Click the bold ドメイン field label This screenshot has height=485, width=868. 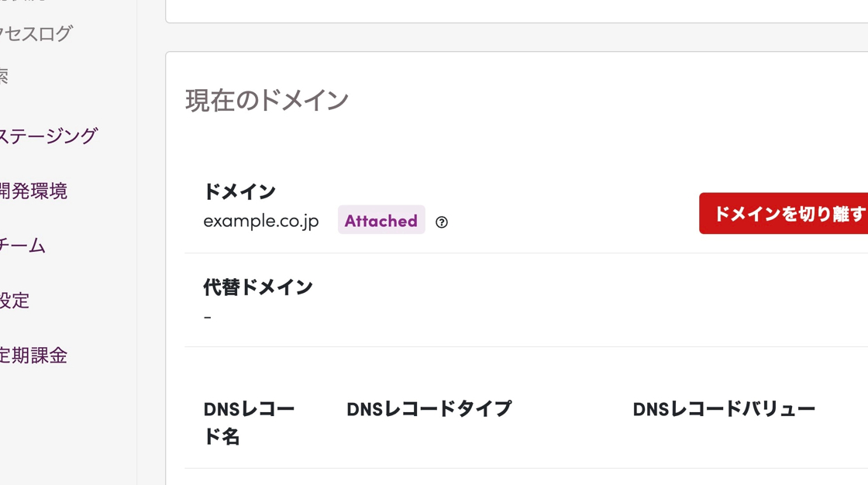pos(239,191)
